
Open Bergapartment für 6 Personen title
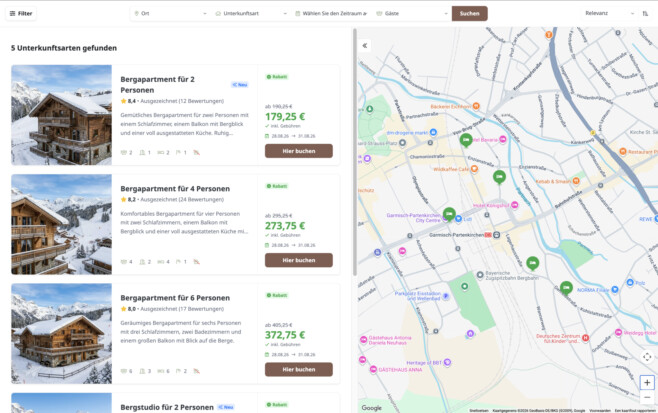[175, 298]
